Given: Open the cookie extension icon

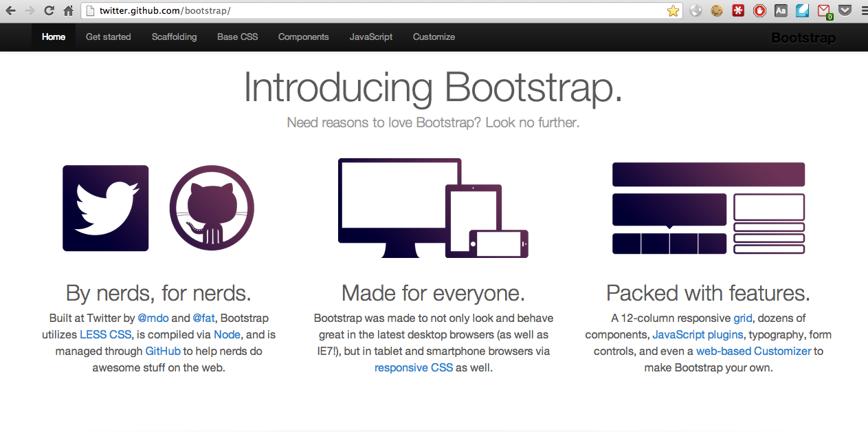Looking at the screenshot, I should point(717,11).
